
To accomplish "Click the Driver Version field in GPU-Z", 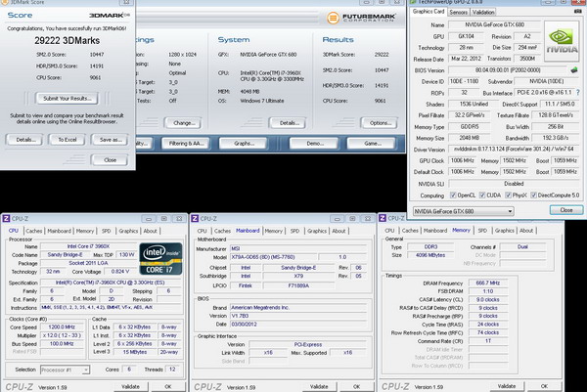I will point(514,149).
